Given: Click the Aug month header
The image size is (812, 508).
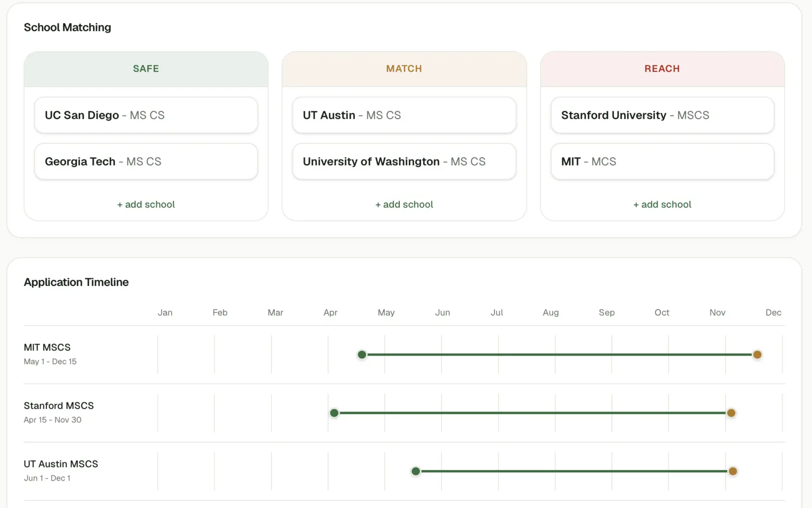Looking at the screenshot, I should tap(551, 312).
